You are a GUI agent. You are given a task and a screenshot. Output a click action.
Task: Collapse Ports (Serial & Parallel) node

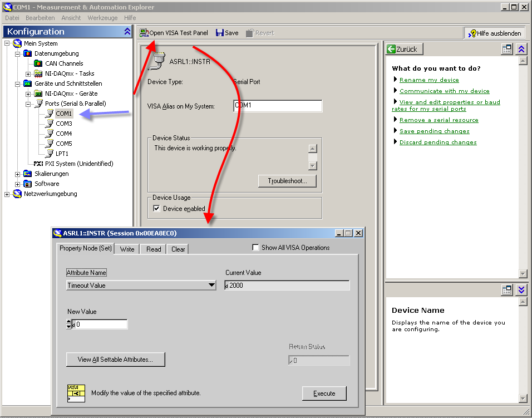(x=28, y=104)
